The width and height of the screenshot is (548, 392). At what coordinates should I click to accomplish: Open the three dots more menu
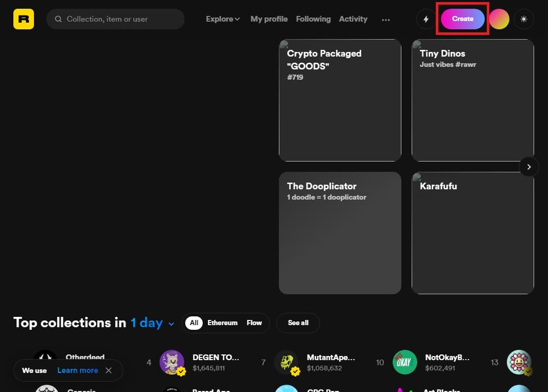(386, 20)
